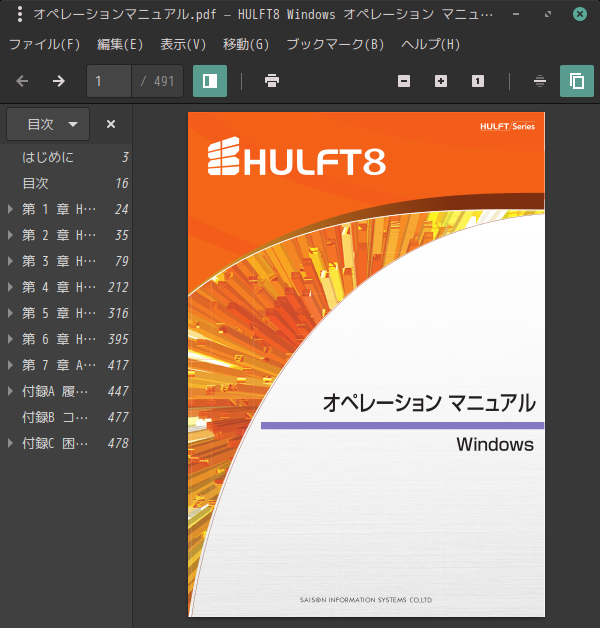The height and width of the screenshot is (628, 600).
Task: Expand the 第 1 章 tree entry
Action: (x=10, y=209)
